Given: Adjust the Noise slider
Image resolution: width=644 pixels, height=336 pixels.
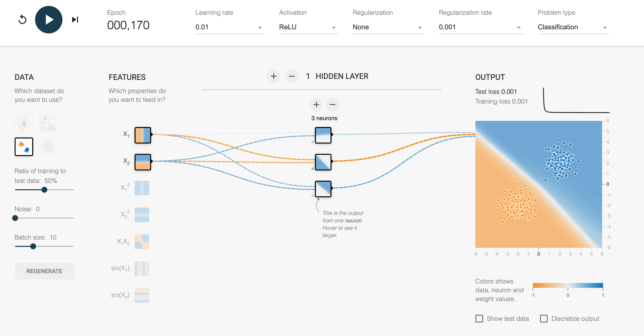Looking at the screenshot, I should pyautogui.click(x=15, y=218).
